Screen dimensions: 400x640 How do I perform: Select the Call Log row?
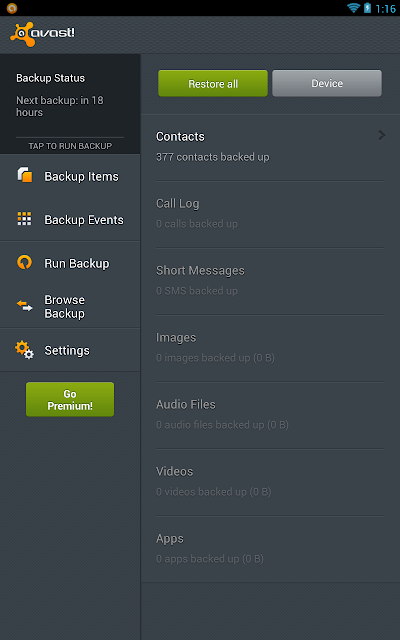click(270, 214)
